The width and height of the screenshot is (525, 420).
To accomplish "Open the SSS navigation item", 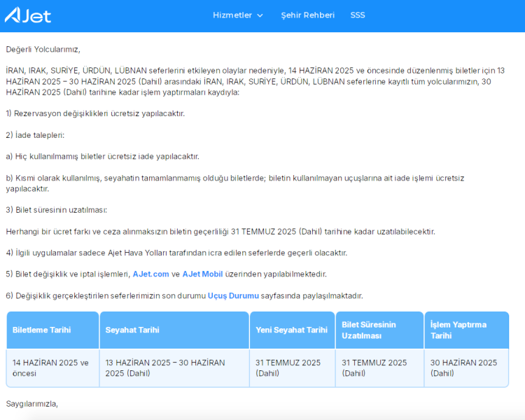I will [x=358, y=15].
